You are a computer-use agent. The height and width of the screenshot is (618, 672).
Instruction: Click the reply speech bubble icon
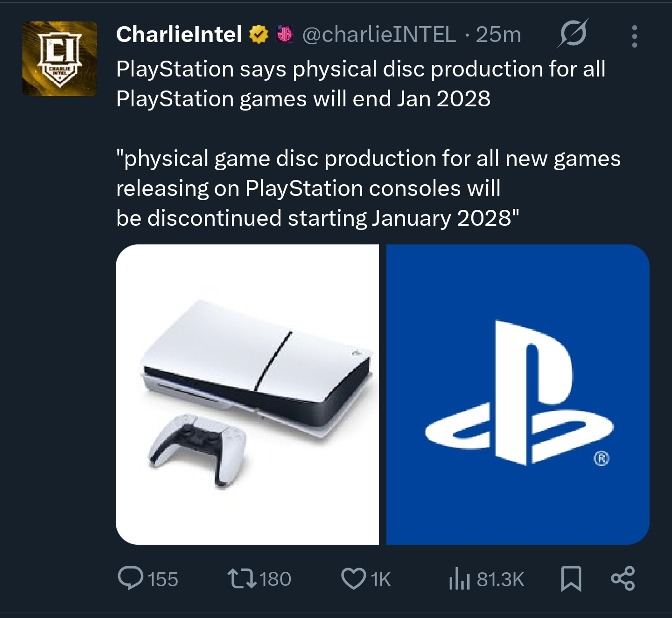(130, 579)
